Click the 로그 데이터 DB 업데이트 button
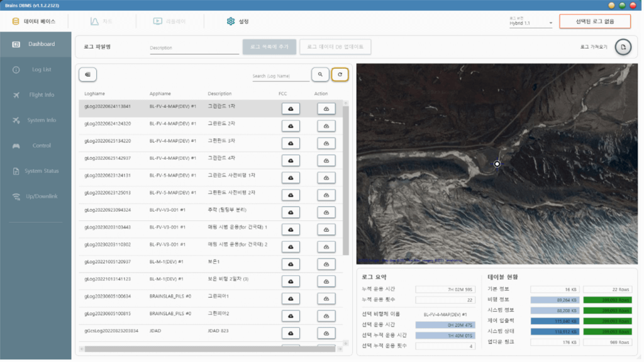 pos(335,47)
